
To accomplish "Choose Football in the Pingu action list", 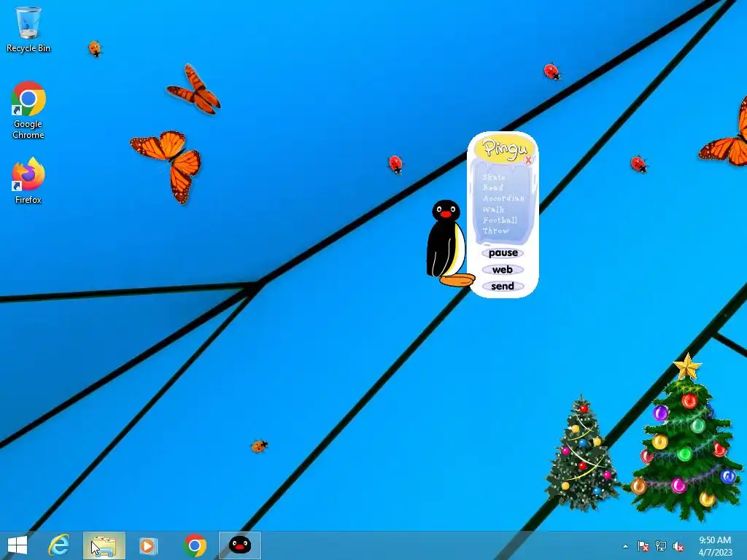I will click(500, 220).
